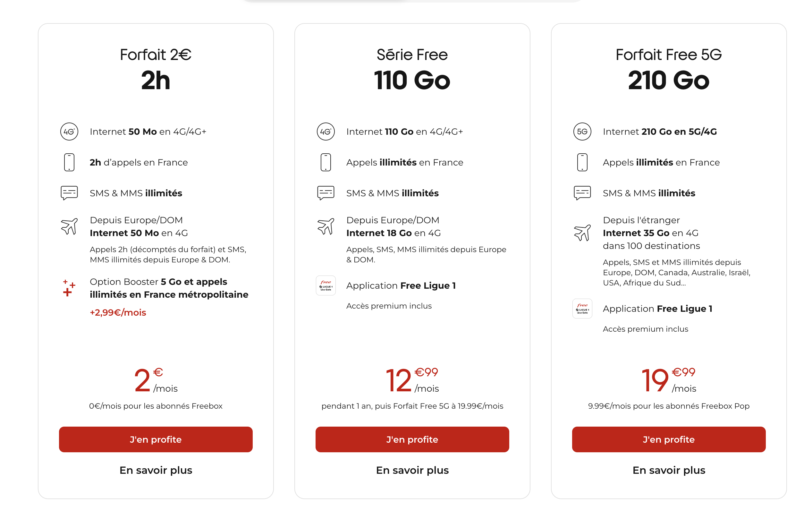The width and height of the screenshot is (812, 519).
Task: Click the 5G icon in Forfait Free 5G card
Action: pos(582,132)
